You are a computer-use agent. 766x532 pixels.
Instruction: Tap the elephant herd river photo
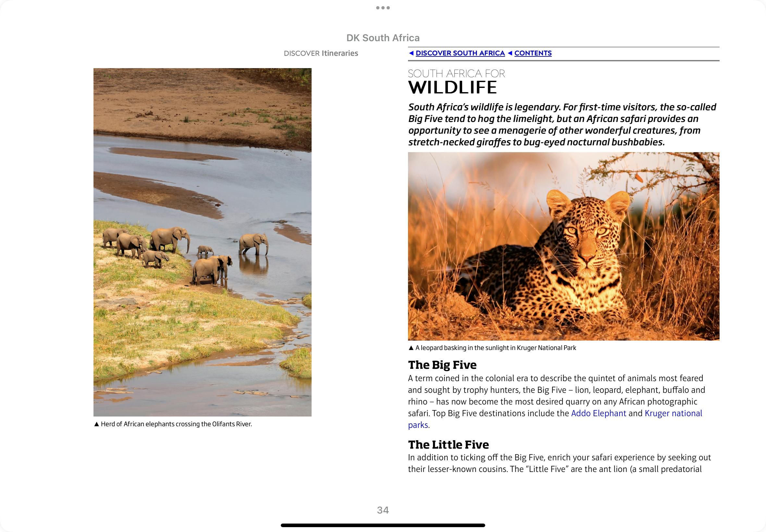(x=203, y=242)
